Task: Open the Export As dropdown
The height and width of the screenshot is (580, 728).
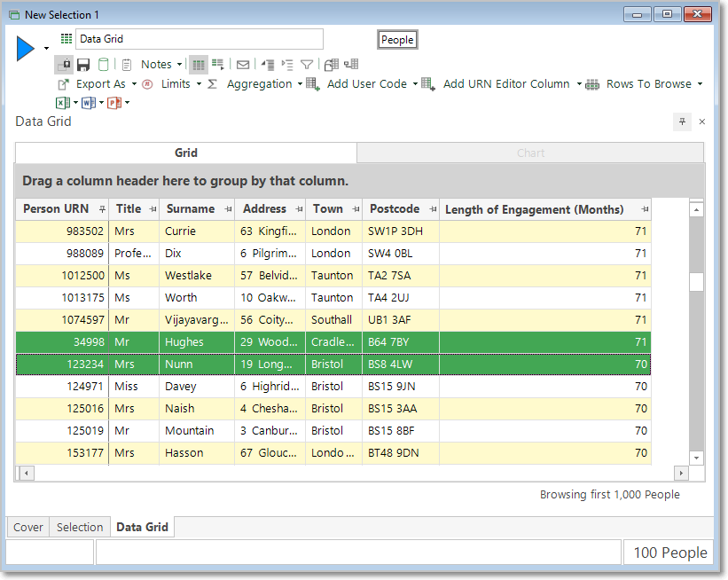Action: click(x=134, y=84)
